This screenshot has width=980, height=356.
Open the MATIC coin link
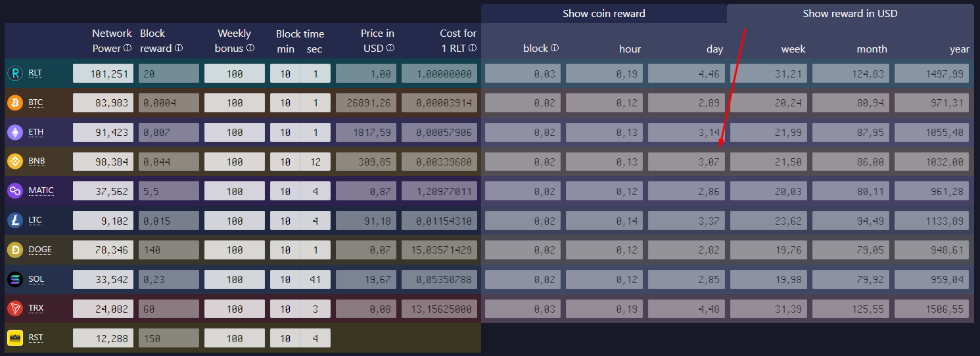pyautogui.click(x=41, y=190)
